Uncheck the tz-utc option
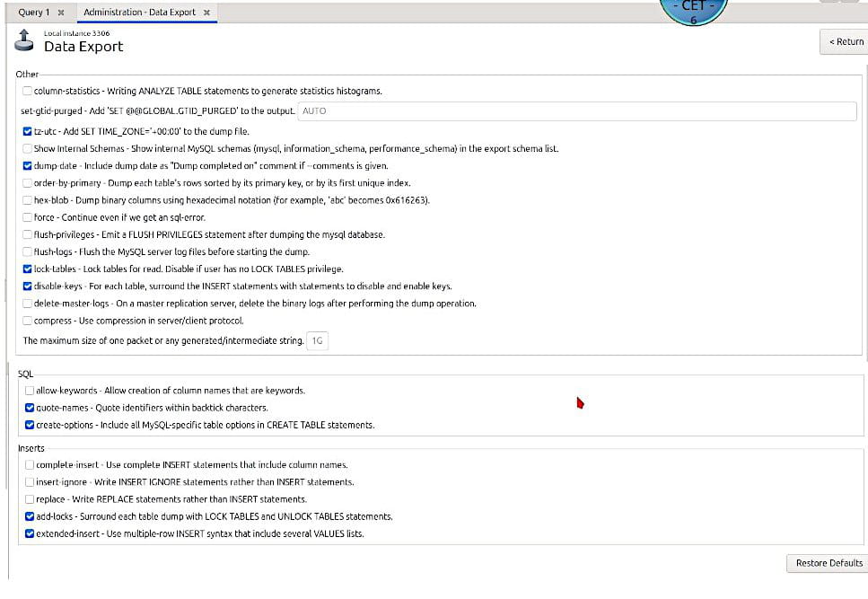Viewport: 868px width, 599px height. pyautogui.click(x=27, y=131)
